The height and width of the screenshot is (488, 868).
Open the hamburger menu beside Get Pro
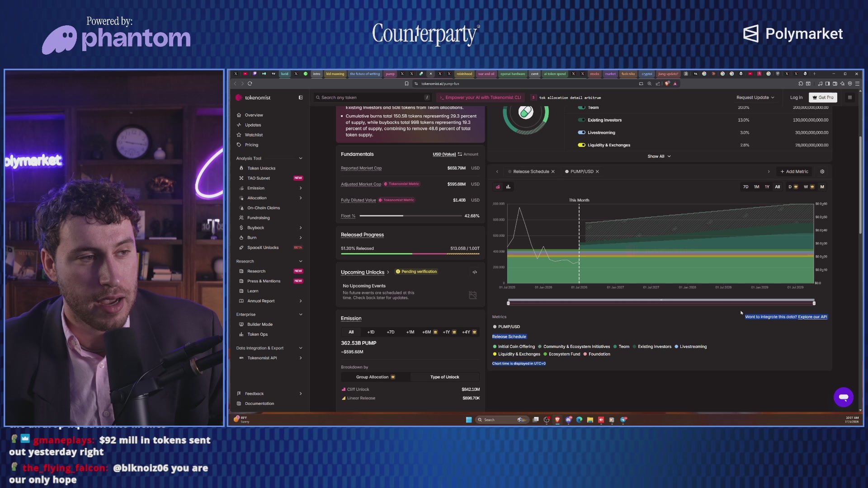[849, 98]
